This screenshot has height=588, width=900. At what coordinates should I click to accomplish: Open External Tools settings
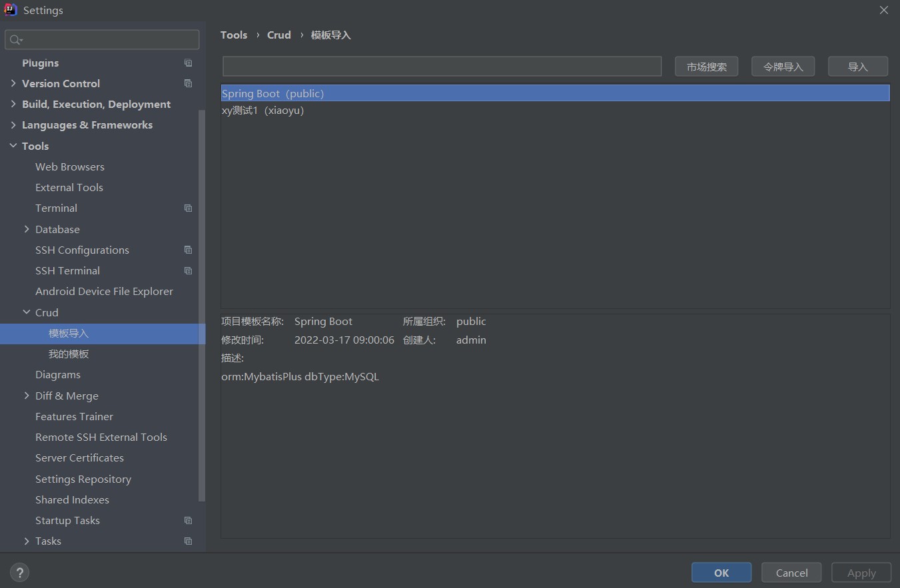point(69,187)
